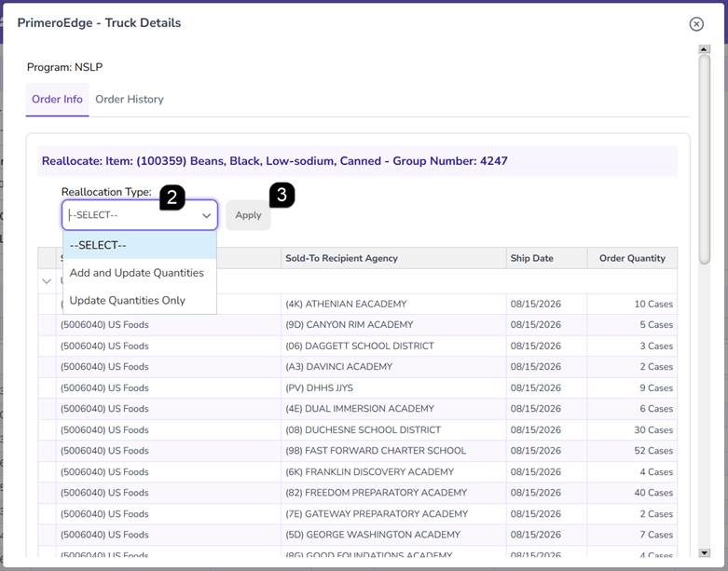
Task: Click US Foods cell in Freedom Preparatory row
Action: (x=169, y=493)
